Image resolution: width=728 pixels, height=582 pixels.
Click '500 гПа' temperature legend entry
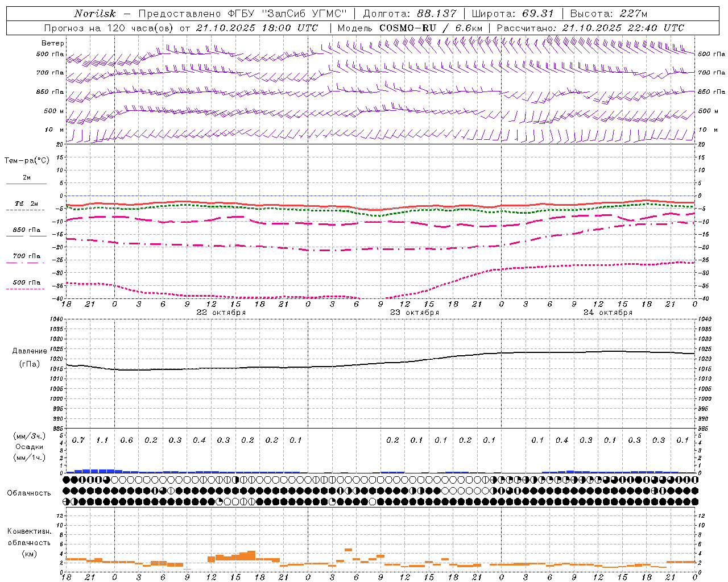[27, 282]
